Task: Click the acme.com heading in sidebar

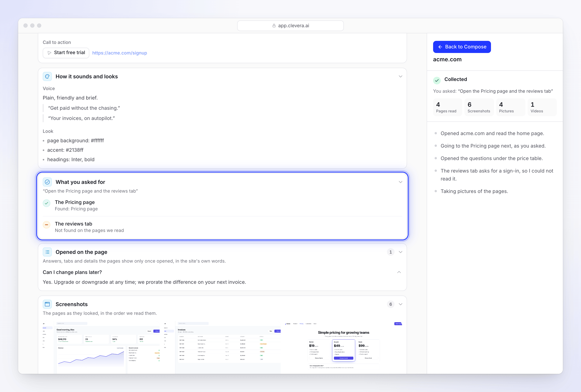Action: tap(447, 59)
